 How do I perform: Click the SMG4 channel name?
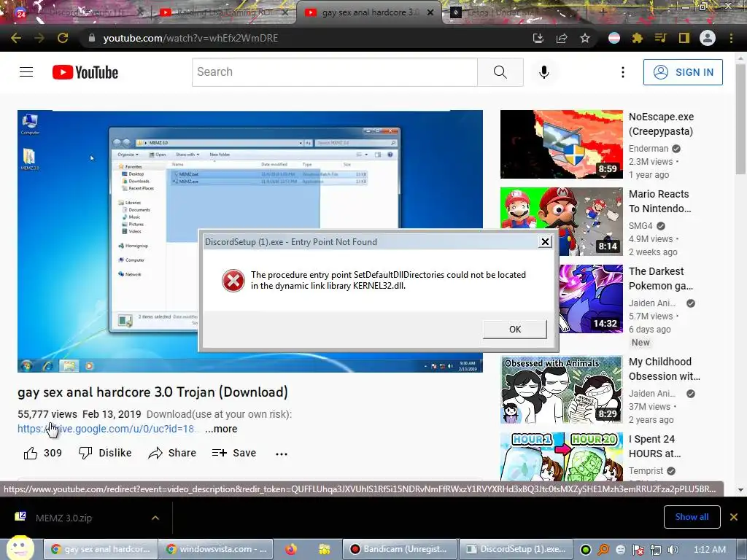640,226
